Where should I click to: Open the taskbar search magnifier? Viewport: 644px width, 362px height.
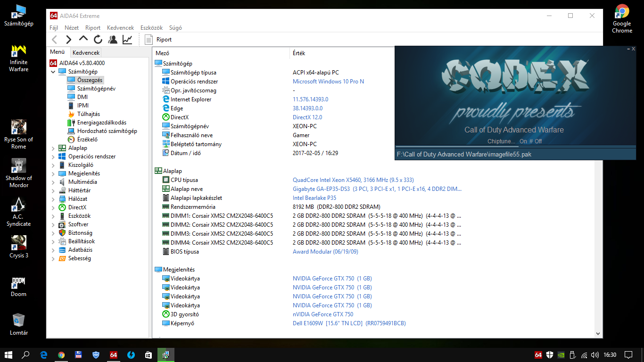(x=26, y=355)
